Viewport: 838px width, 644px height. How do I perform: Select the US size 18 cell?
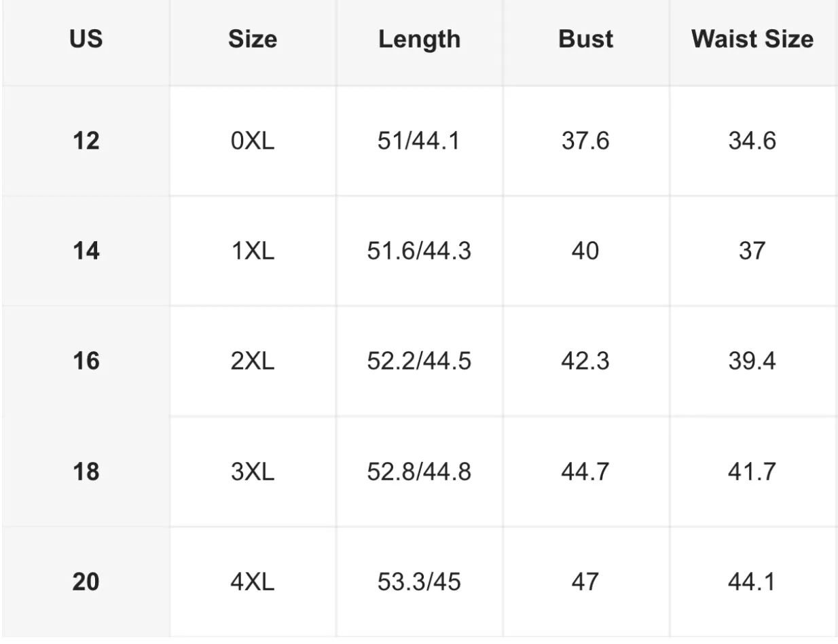point(86,471)
